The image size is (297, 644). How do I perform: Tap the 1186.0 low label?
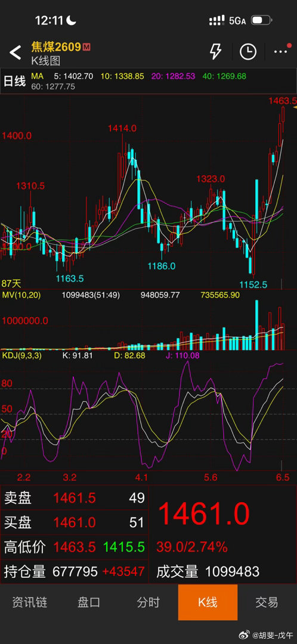[162, 266]
